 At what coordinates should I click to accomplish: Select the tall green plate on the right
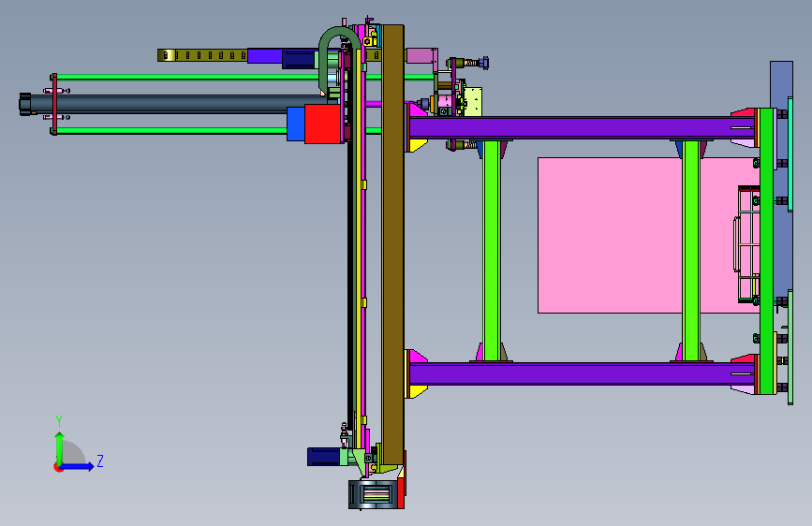pos(766,251)
